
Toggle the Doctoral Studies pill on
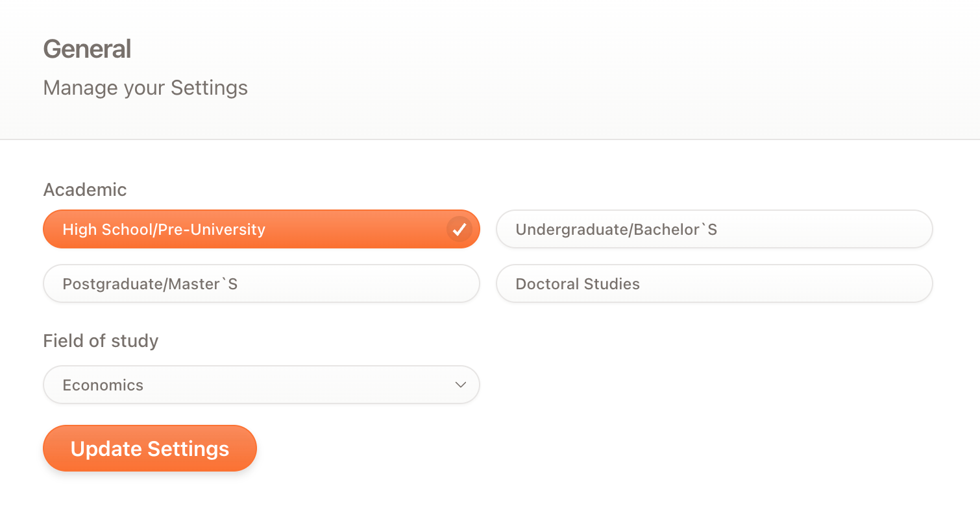click(715, 283)
